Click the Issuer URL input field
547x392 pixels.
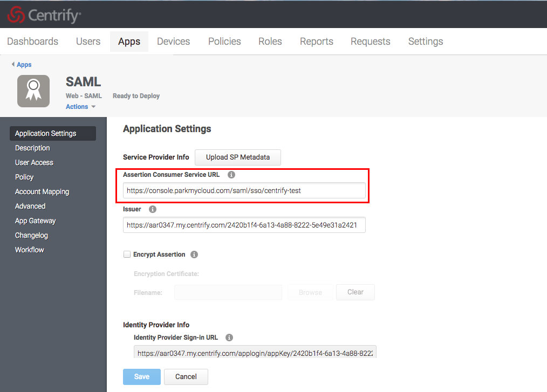tap(244, 225)
